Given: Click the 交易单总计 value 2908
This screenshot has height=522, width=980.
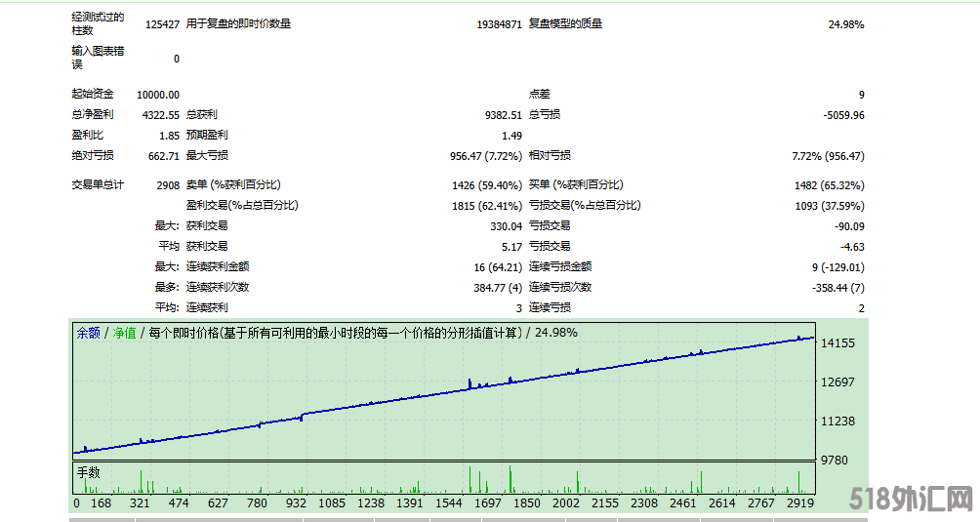Looking at the screenshot, I should (x=167, y=185).
